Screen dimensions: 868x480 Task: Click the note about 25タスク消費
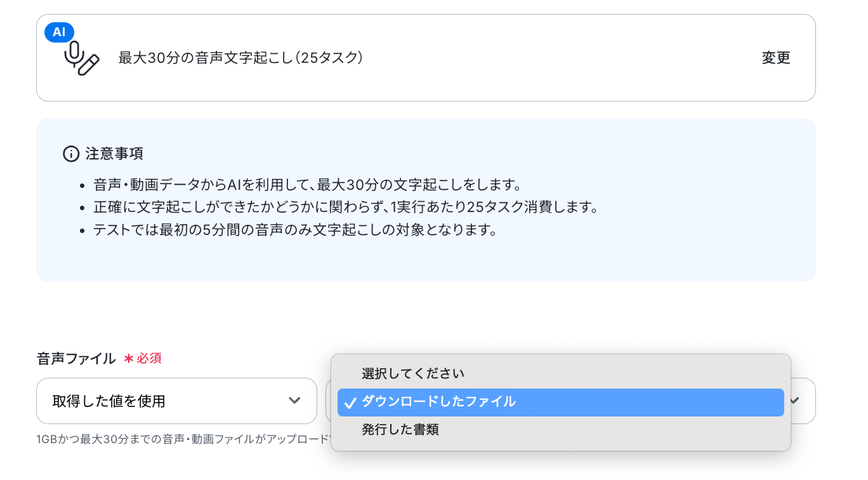click(x=346, y=208)
